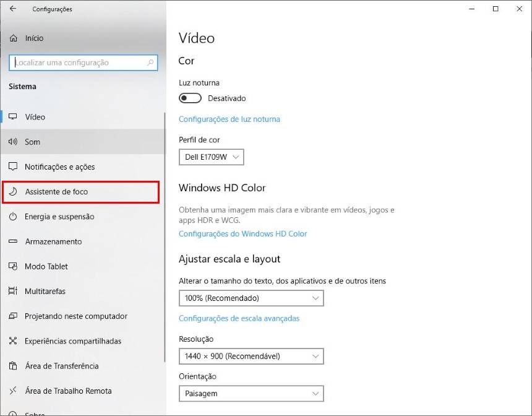Image resolution: width=532 pixels, height=416 pixels.
Task: Click the Som speaker icon
Action: click(13, 142)
